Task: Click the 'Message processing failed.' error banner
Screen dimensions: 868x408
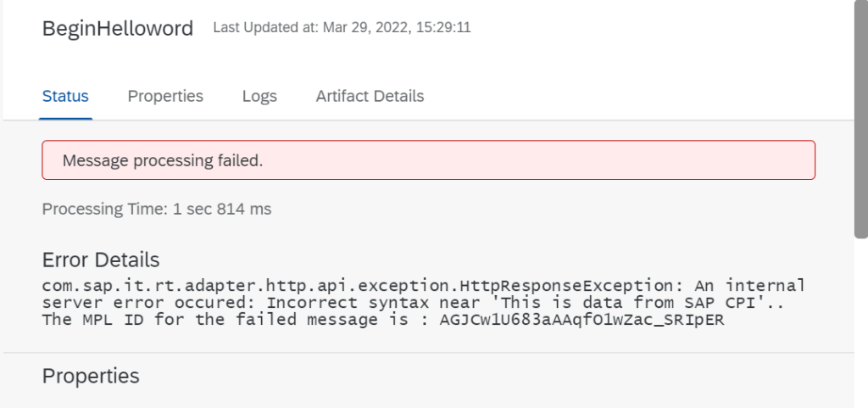Action: pos(428,160)
